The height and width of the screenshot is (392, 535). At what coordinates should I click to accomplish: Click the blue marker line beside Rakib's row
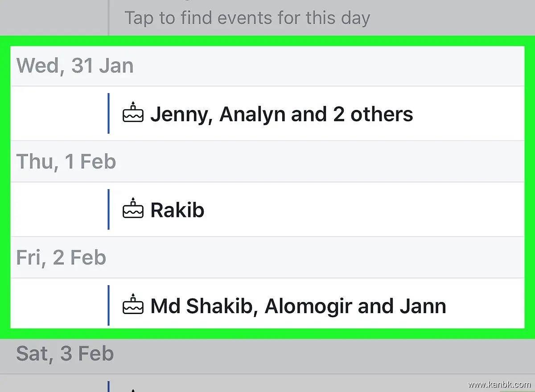(x=108, y=209)
